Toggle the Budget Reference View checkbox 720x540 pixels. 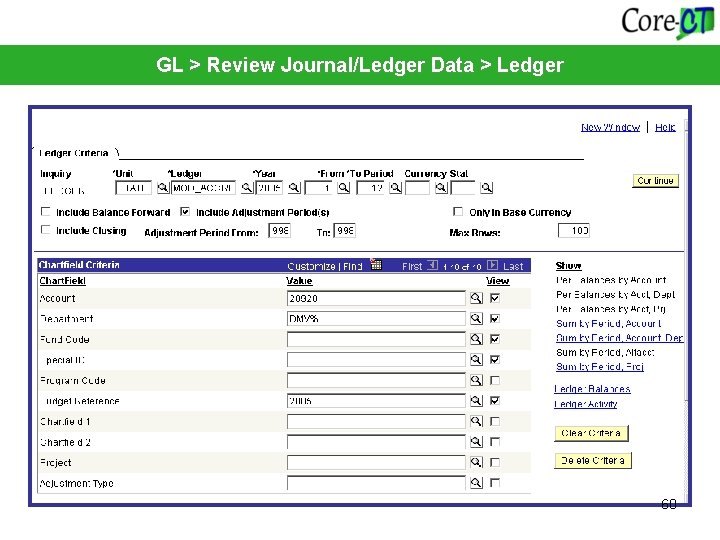pyautogui.click(x=495, y=400)
